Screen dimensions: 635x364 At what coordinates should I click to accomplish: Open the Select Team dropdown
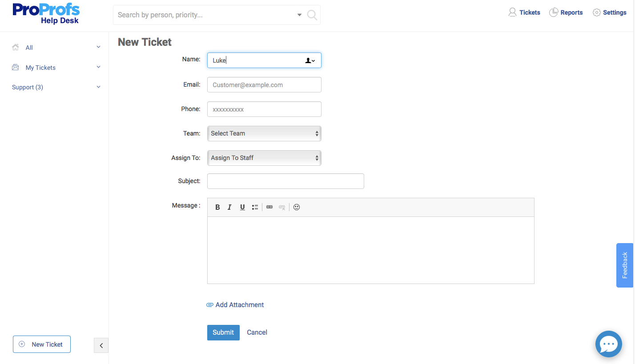(x=264, y=133)
